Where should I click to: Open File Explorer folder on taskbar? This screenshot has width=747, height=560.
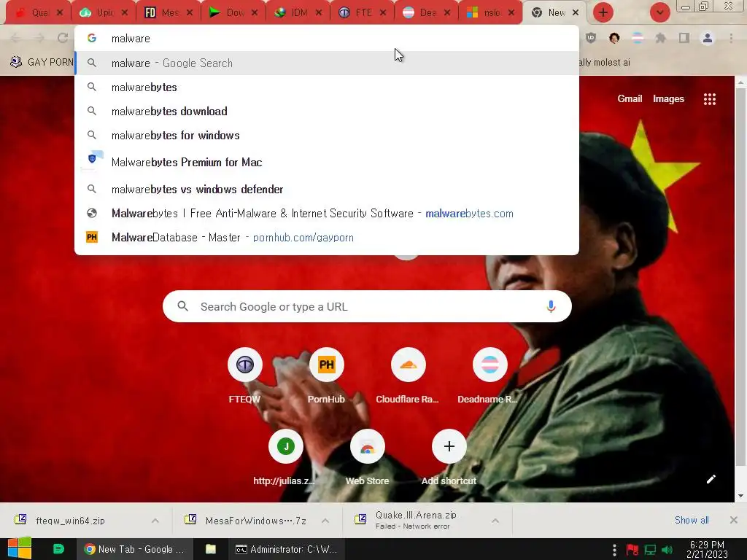pyautogui.click(x=211, y=549)
